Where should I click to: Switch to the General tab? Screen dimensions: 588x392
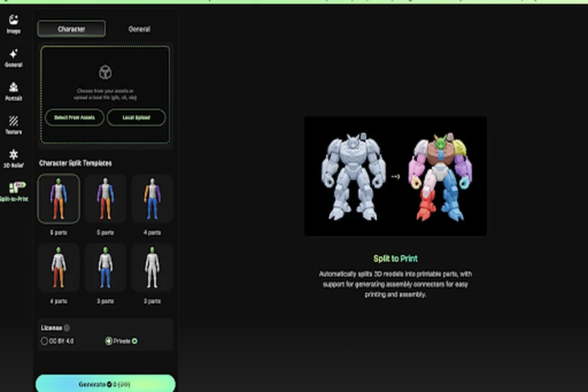[139, 29]
